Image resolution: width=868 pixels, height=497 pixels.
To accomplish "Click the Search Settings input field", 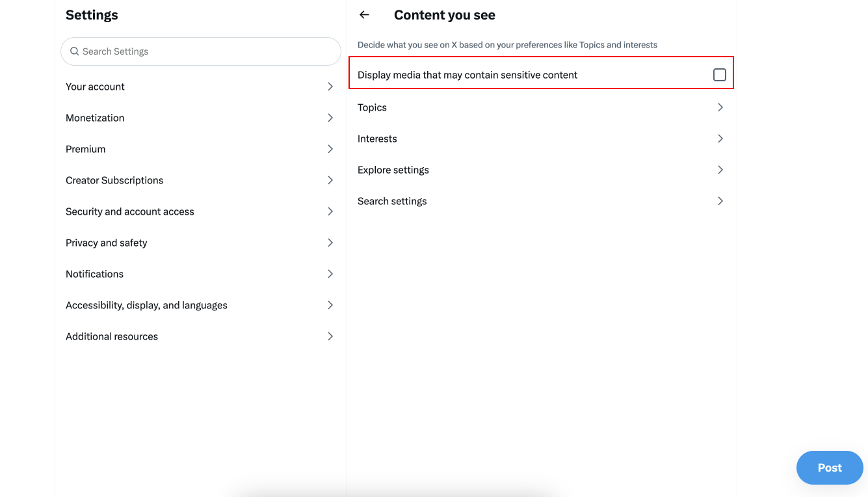I will (x=200, y=51).
